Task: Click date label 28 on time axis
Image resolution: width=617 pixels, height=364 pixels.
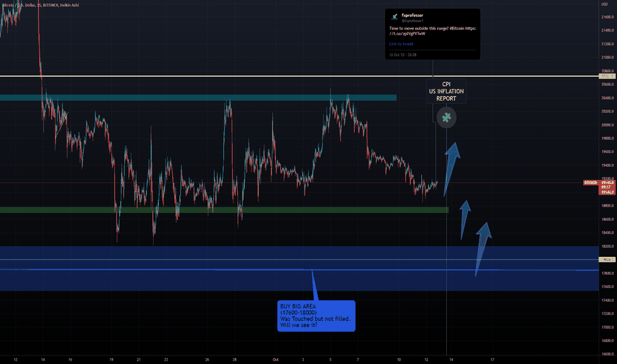Action: pyautogui.click(x=234, y=359)
